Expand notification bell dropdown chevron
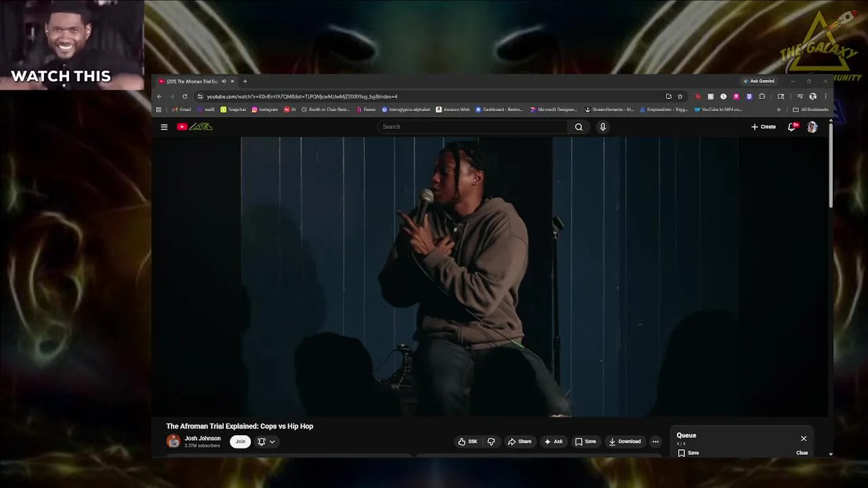868x488 pixels. (x=272, y=442)
